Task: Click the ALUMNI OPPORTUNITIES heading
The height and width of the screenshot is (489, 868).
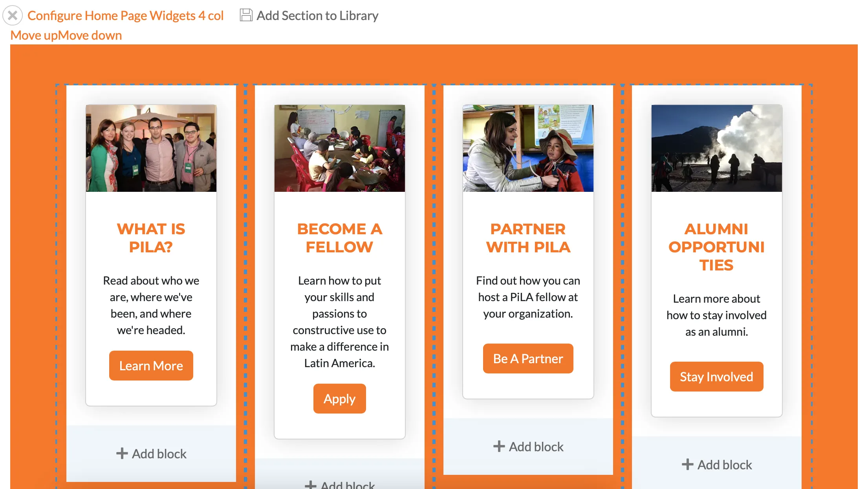Action: click(717, 247)
